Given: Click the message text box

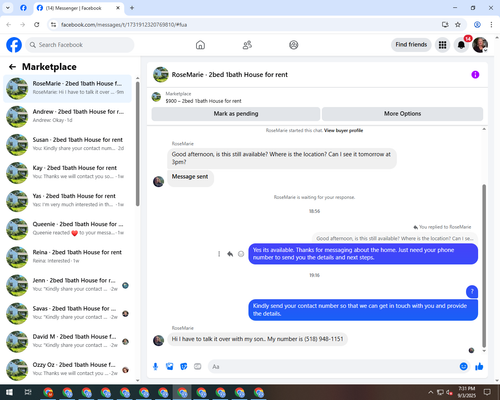Looking at the screenshot, I should click(x=333, y=367).
